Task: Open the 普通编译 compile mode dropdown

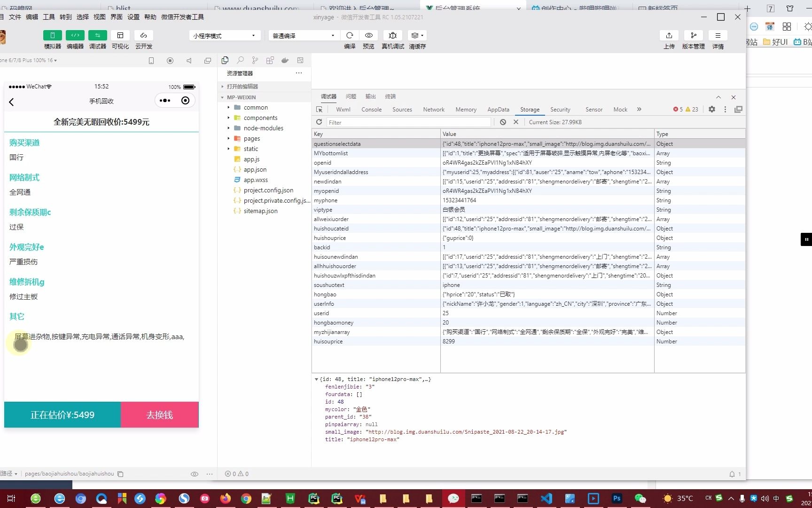Action: (x=304, y=36)
